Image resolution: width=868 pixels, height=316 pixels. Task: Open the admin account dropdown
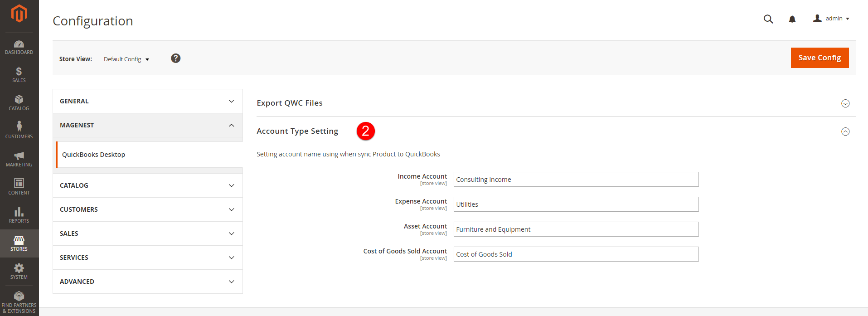(x=831, y=19)
